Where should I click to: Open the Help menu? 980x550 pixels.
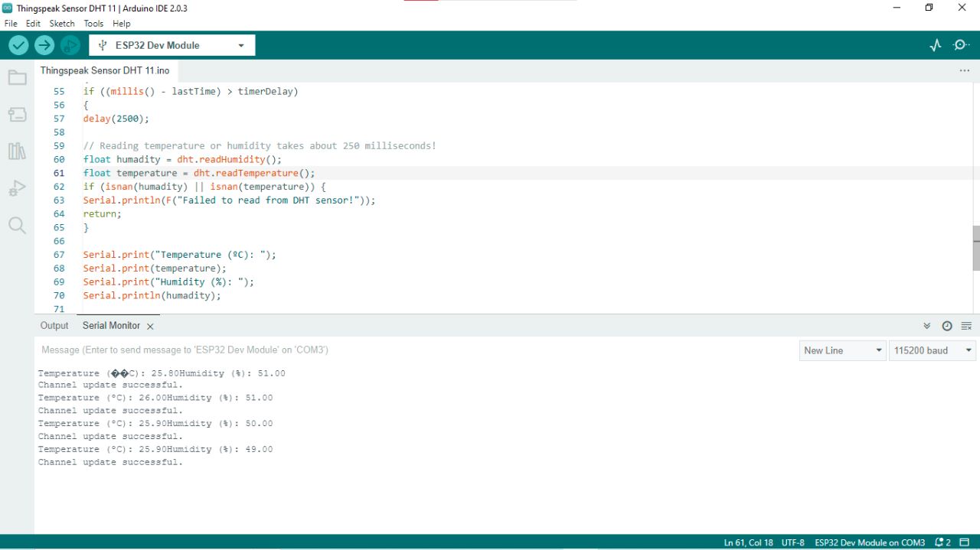(x=122, y=24)
